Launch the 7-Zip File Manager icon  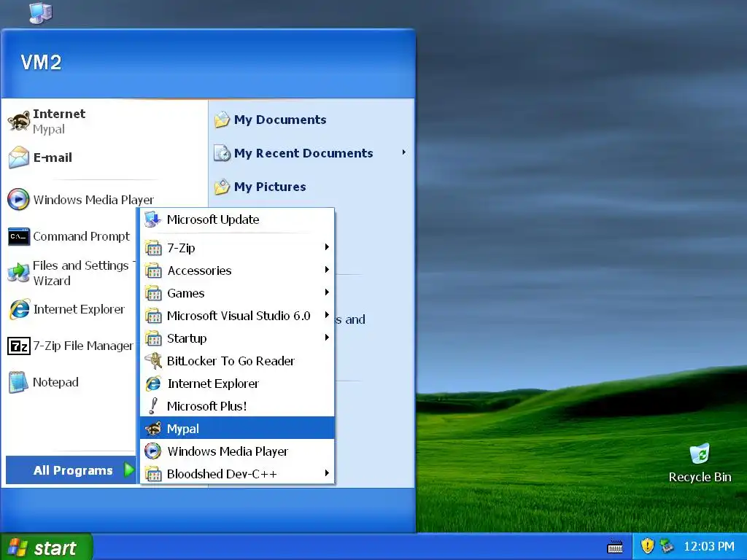[x=18, y=346]
